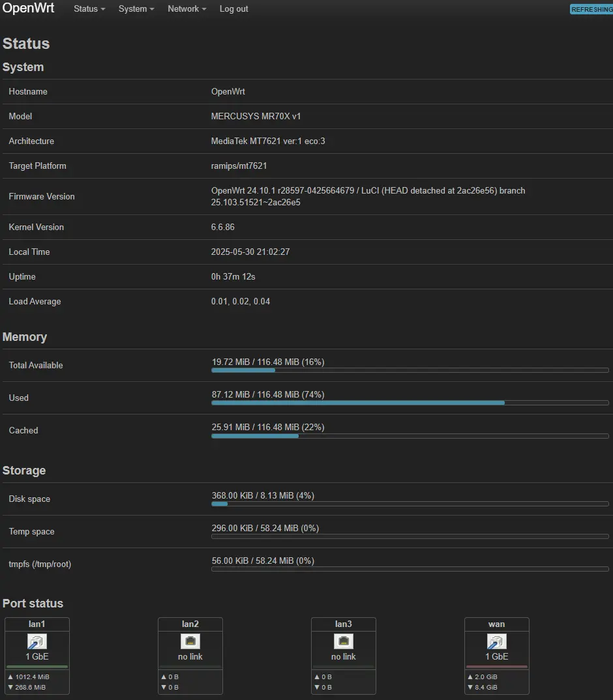The image size is (613, 700).
Task: Click the Port status section heading
Action: pyautogui.click(x=33, y=603)
